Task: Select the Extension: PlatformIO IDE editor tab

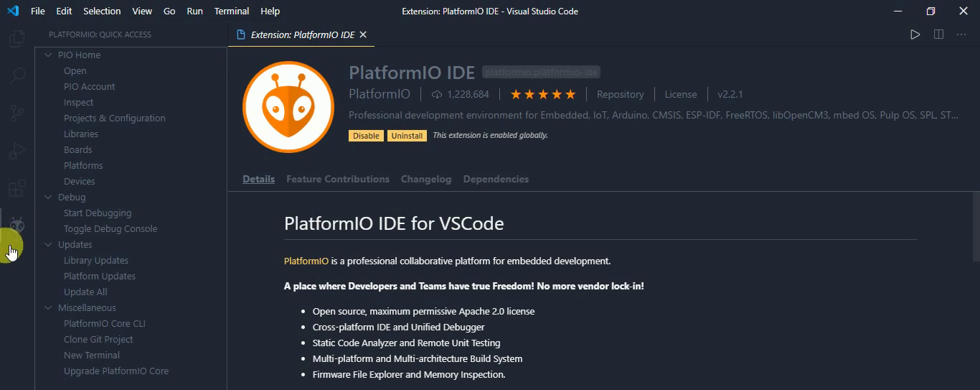Action: tap(301, 34)
